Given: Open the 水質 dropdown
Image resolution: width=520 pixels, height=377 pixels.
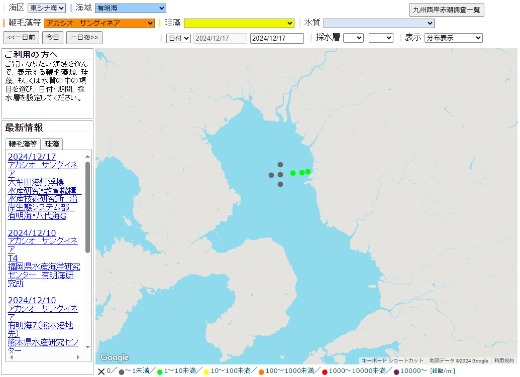Looking at the screenshot, I should (379, 23).
